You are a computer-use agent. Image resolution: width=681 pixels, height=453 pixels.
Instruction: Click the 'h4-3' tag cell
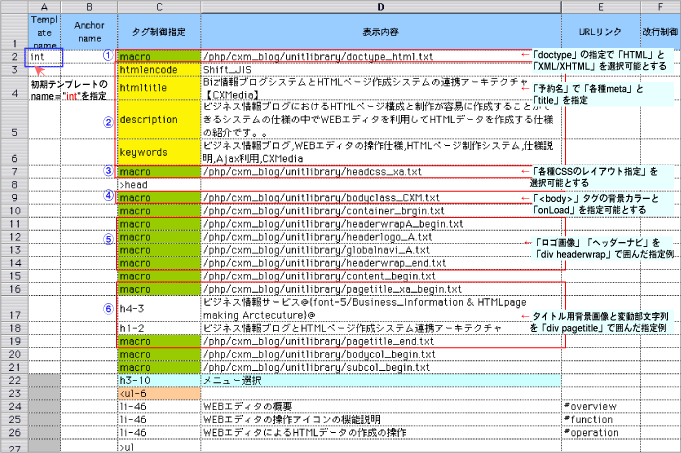(x=159, y=308)
